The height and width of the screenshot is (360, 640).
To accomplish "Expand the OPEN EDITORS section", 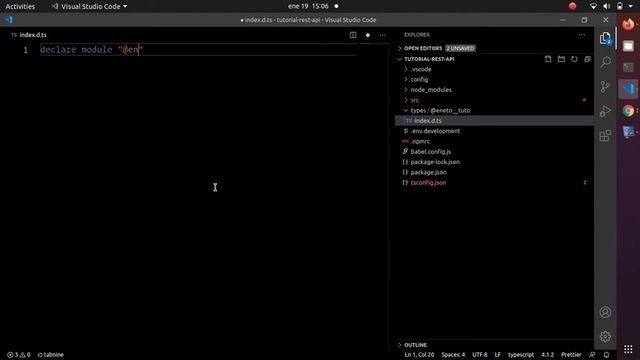I will 423,48.
